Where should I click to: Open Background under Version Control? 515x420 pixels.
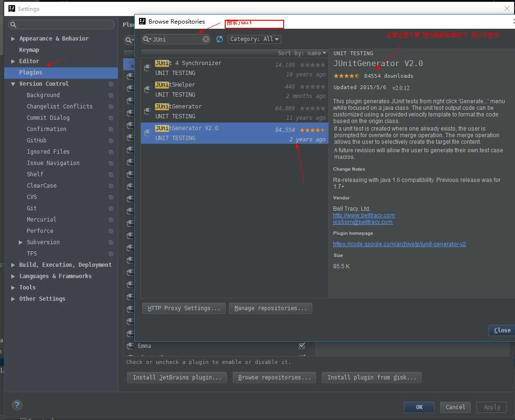coord(43,95)
